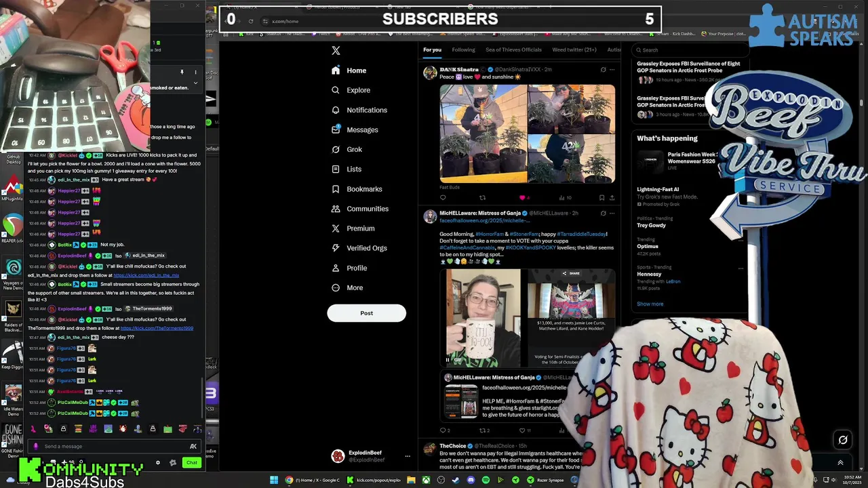Image resolution: width=868 pixels, height=488 pixels.
Task: Open DANK Sinatra's profile avatar
Action: click(x=430, y=73)
